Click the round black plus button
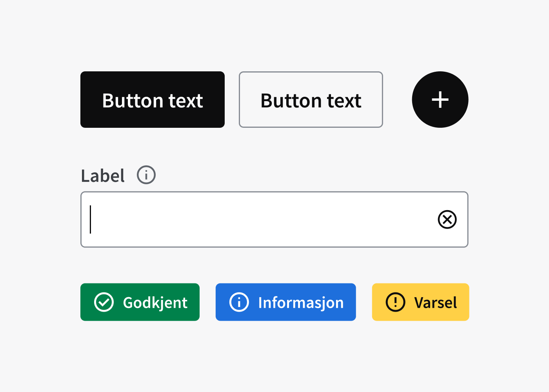 [440, 100]
